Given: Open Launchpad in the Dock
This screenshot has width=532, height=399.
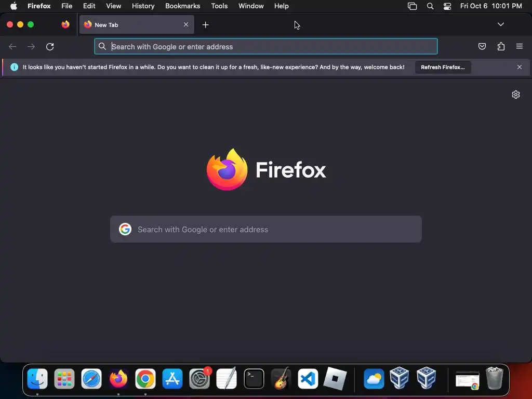Looking at the screenshot, I should point(64,378).
